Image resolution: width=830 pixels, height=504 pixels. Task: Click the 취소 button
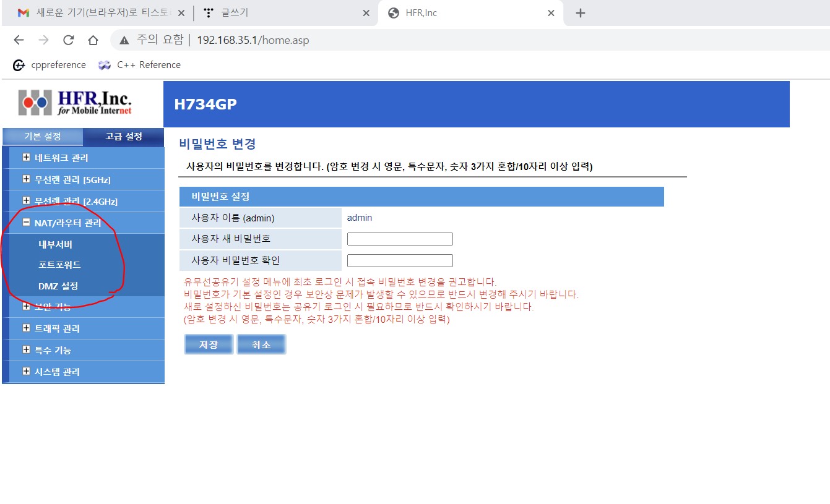(261, 344)
